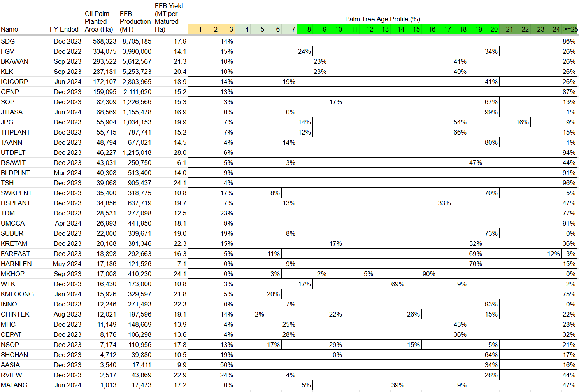The image size is (579, 392).
Task: Select the BKAWAN row name
Action: coord(24,61)
